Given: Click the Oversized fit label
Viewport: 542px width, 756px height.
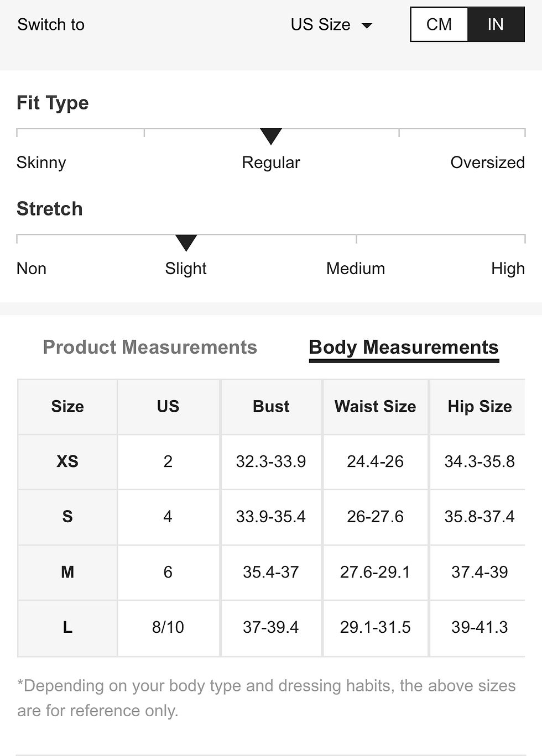Looking at the screenshot, I should coord(487,162).
